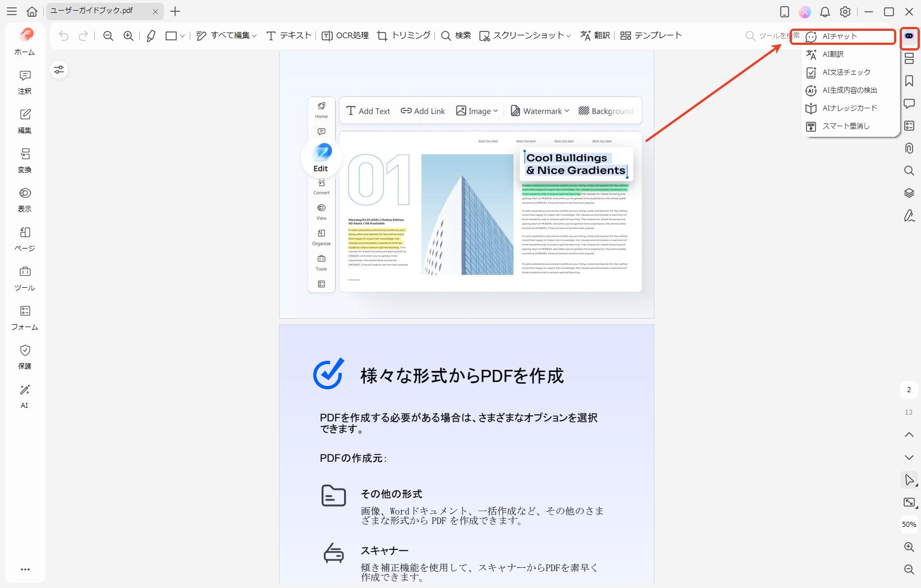Open the attachments panel

(x=910, y=148)
